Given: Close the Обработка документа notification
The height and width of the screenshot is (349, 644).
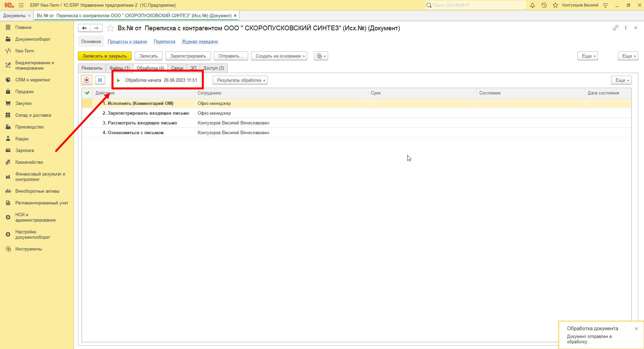Looking at the screenshot, I should click(636, 328).
